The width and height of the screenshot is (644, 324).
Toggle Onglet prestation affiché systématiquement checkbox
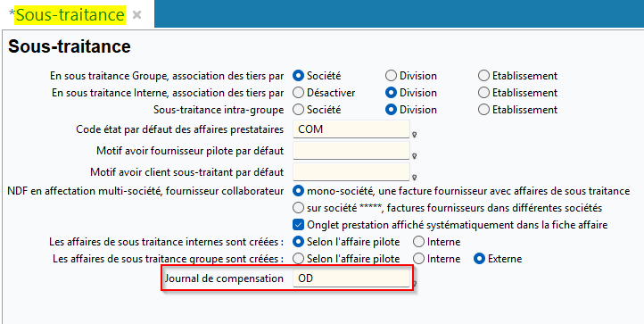pos(298,225)
